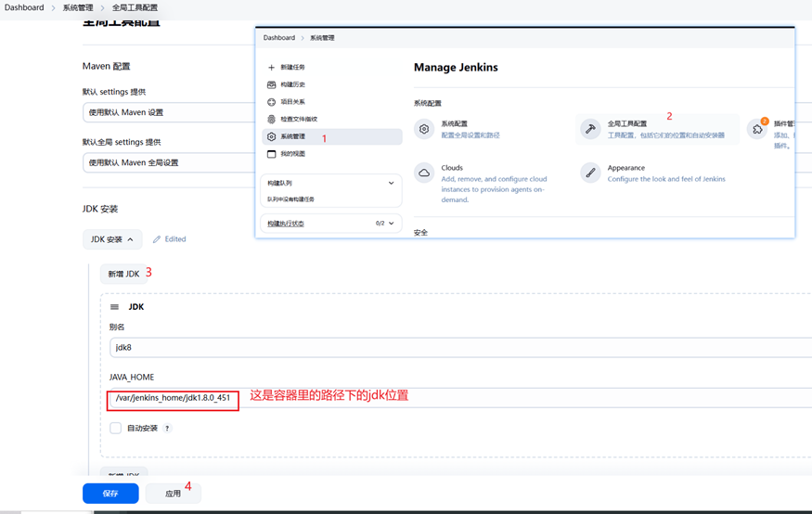The height and width of the screenshot is (514, 812).
Task: Click 全局工具配置 in the top breadcrumb
Action: coord(135,7)
